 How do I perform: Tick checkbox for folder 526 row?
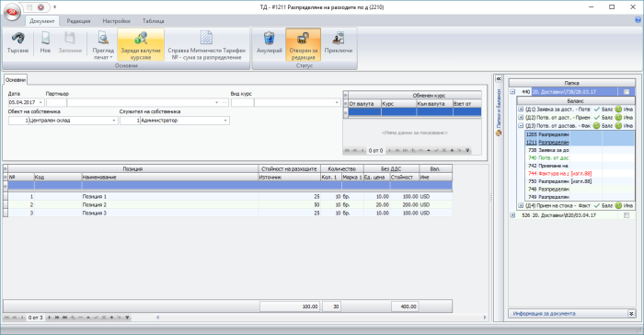(x=627, y=215)
